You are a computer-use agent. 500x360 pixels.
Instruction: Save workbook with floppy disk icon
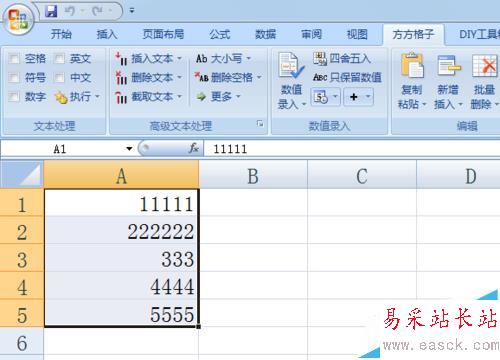click(x=51, y=11)
